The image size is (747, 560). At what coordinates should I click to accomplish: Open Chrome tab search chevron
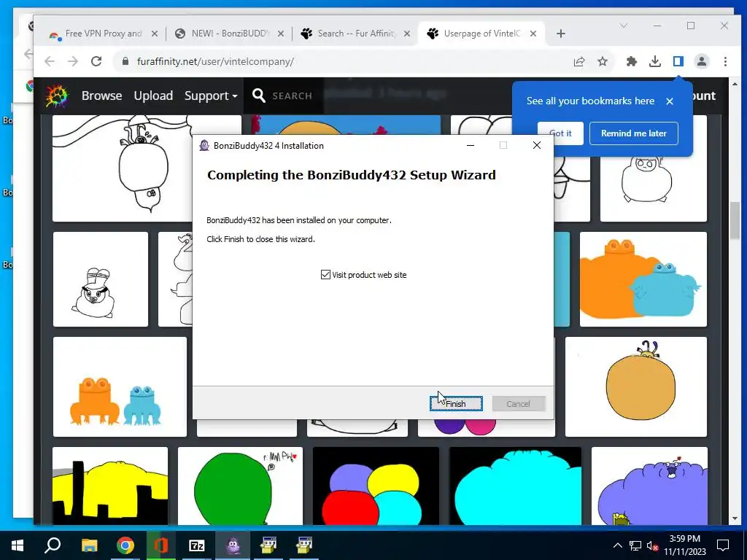(x=623, y=26)
